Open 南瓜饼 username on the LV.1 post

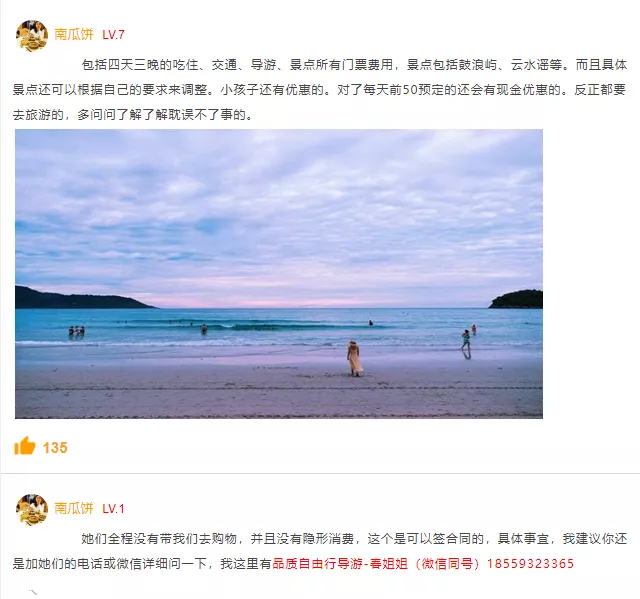74,508
